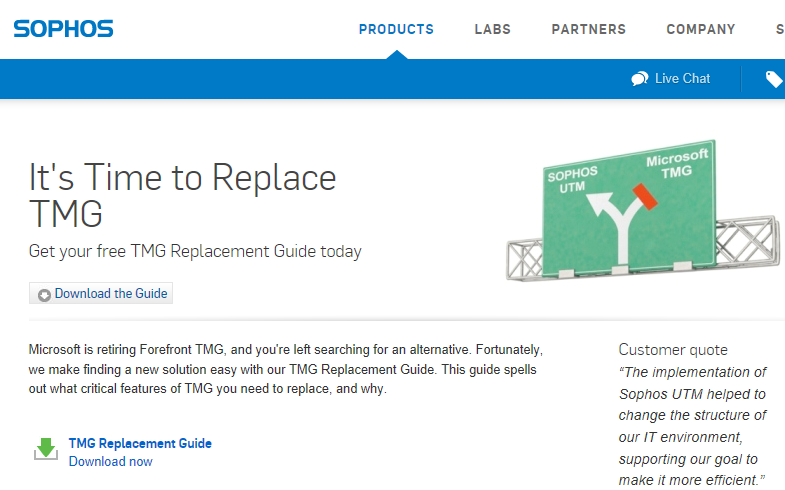Viewport: 785px width, 490px height.
Task: Select the Company navigation item
Action: coord(700,30)
